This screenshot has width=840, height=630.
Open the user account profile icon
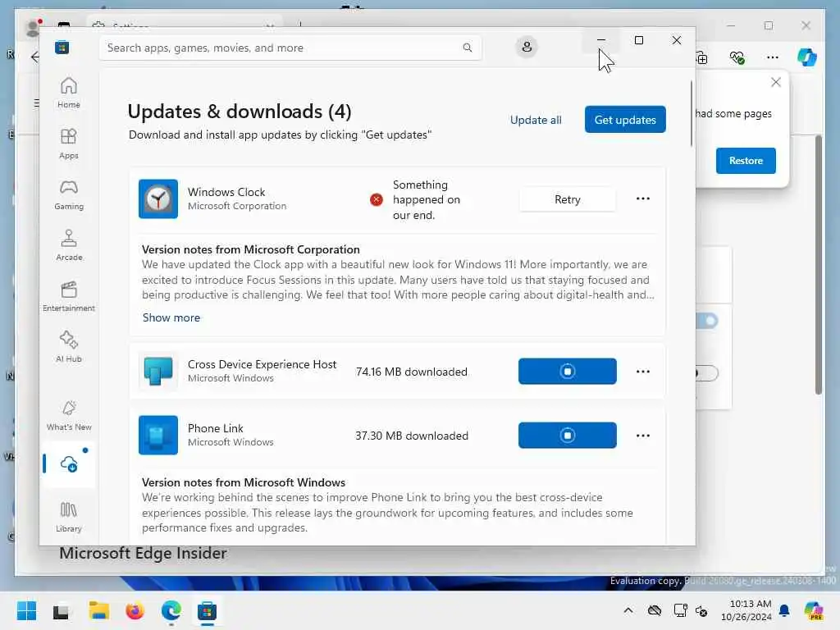coord(527,47)
